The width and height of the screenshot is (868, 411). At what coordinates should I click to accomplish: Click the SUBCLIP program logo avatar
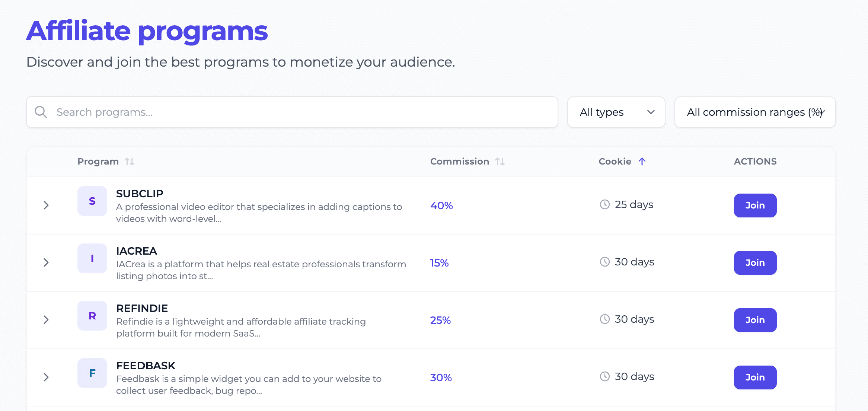[92, 201]
